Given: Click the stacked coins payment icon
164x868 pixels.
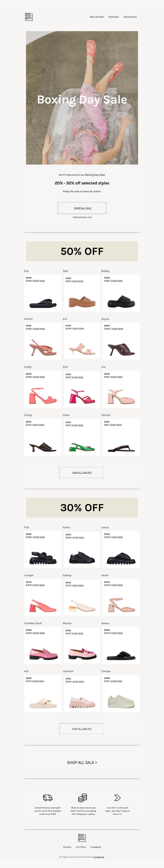Looking at the screenshot, I should pyautogui.click(x=82, y=798).
